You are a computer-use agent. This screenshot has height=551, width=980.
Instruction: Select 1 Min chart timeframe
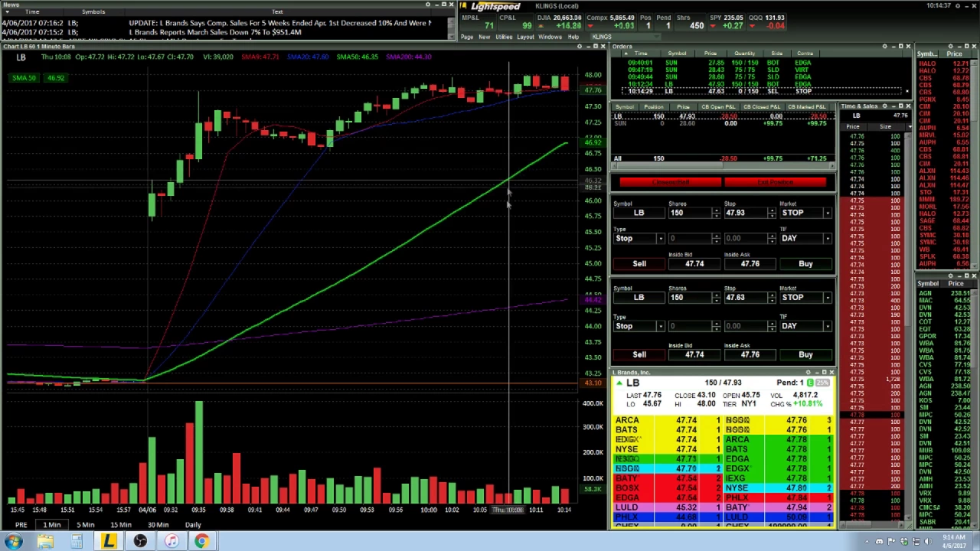(x=52, y=525)
